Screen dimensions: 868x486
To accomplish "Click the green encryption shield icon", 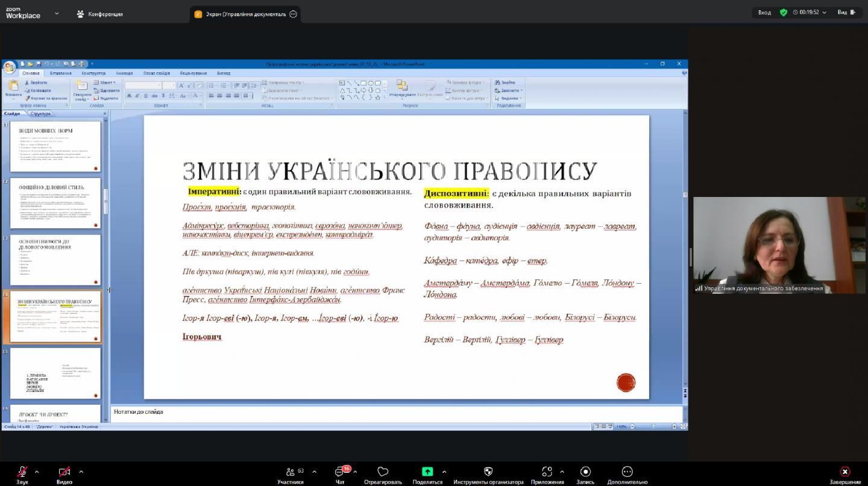I will 783,13.
